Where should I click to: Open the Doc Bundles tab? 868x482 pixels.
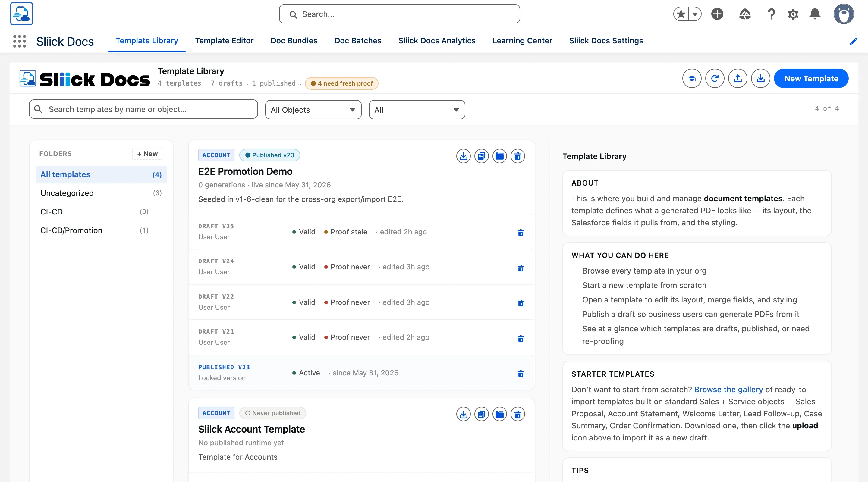pos(294,41)
